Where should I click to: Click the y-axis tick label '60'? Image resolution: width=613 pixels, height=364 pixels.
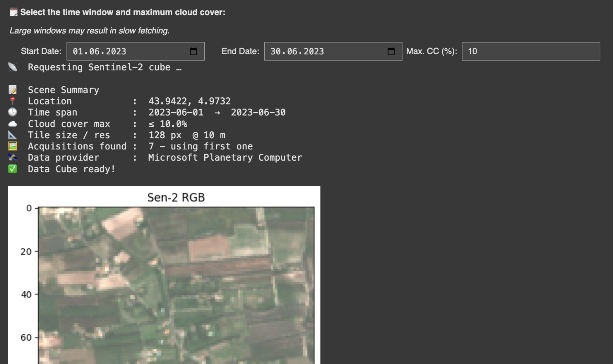26,337
